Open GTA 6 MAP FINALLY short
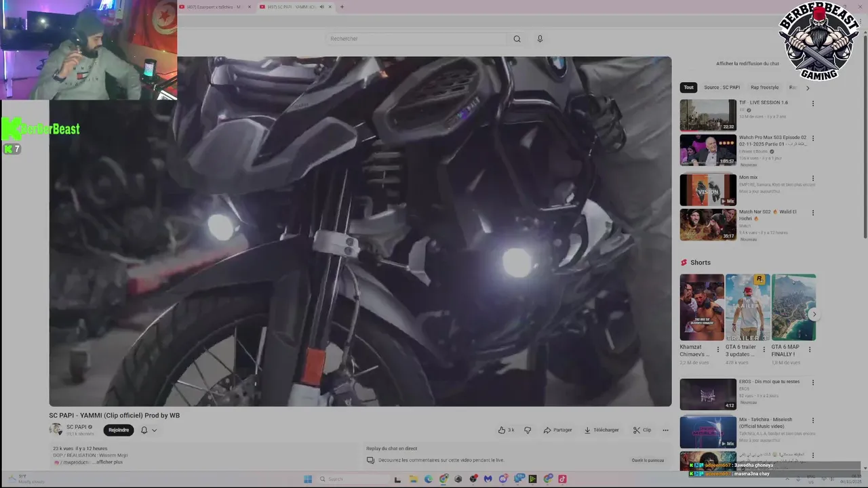868x488 pixels. point(793,307)
